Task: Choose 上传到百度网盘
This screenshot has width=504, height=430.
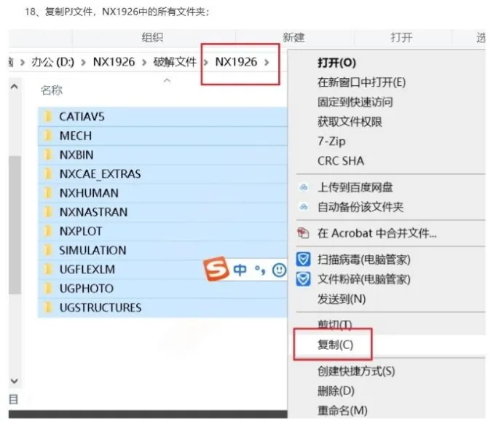Action: coord(355,187)
